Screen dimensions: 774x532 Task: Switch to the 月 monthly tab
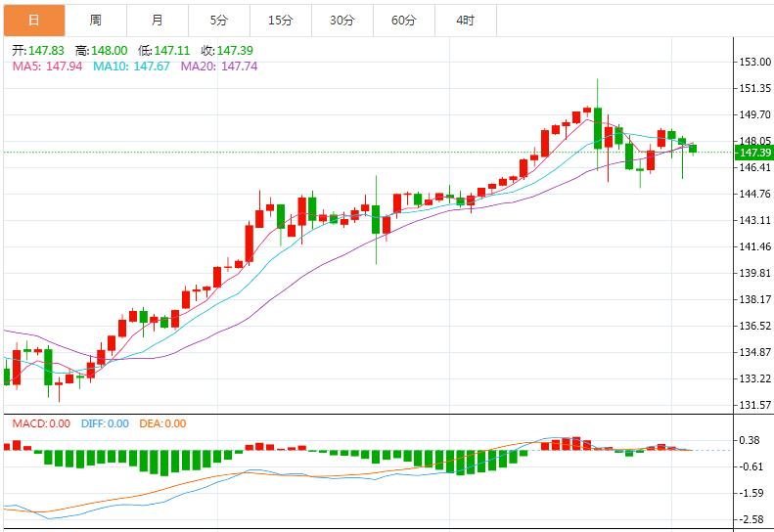point(158,21)
